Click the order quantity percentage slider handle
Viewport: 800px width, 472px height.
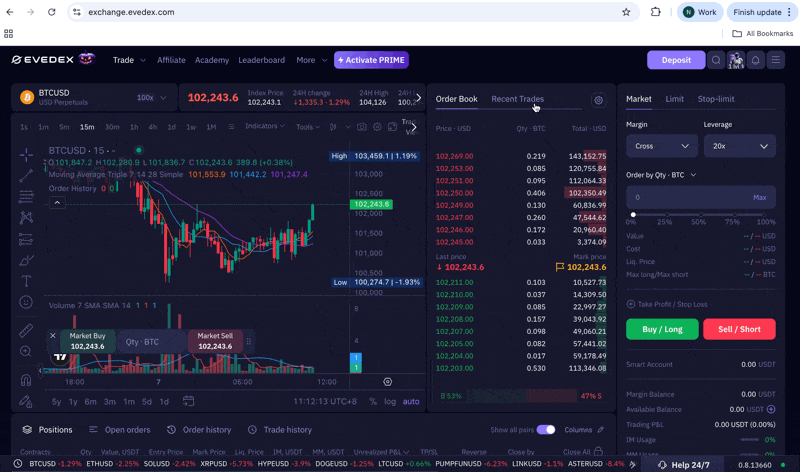(633, 214)
